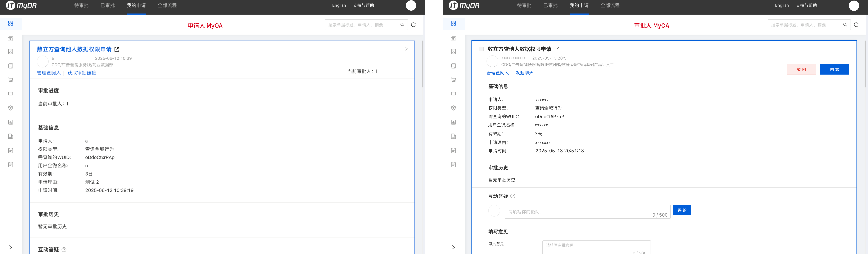Click the help question icon beside 互动答疑 near 评论
Image resolution: width=868 pixels, height=254 pixels.
click(512, 196)
